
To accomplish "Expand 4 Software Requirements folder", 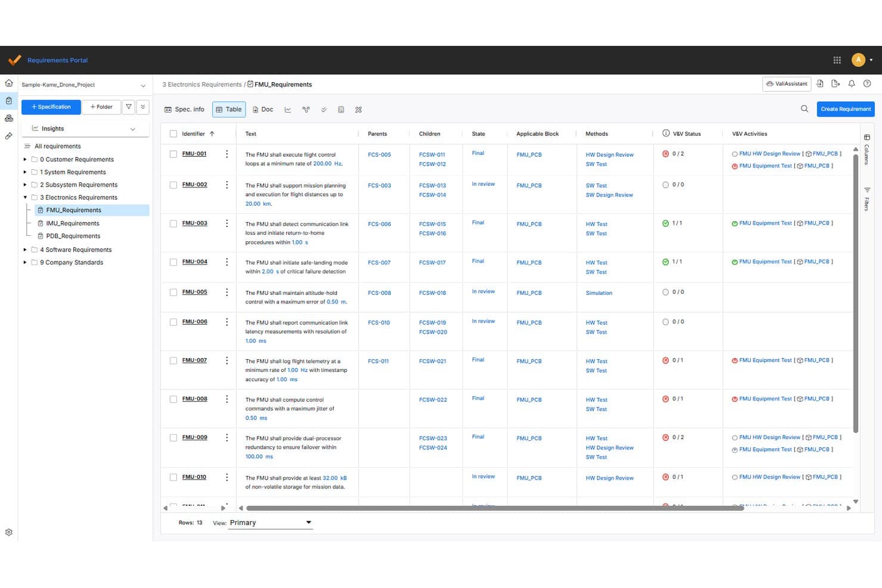I will pos(25,250).
